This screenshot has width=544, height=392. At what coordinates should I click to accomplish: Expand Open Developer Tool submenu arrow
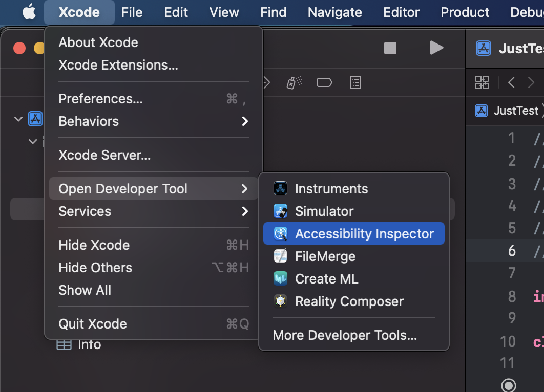pos(245,188)
